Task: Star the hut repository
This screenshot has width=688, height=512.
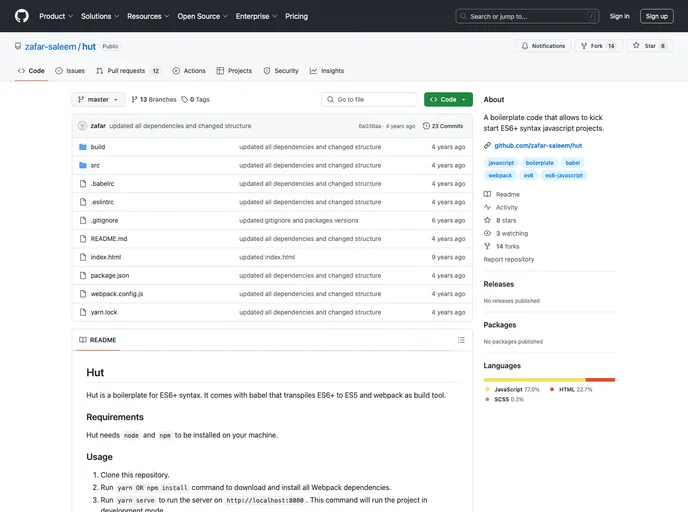Action: 649,46
